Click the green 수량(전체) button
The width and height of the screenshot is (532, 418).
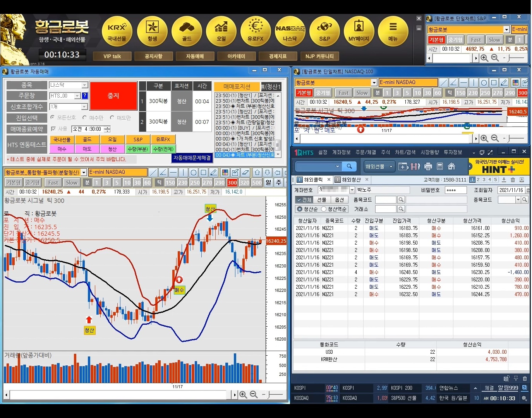tap(163, 149)
